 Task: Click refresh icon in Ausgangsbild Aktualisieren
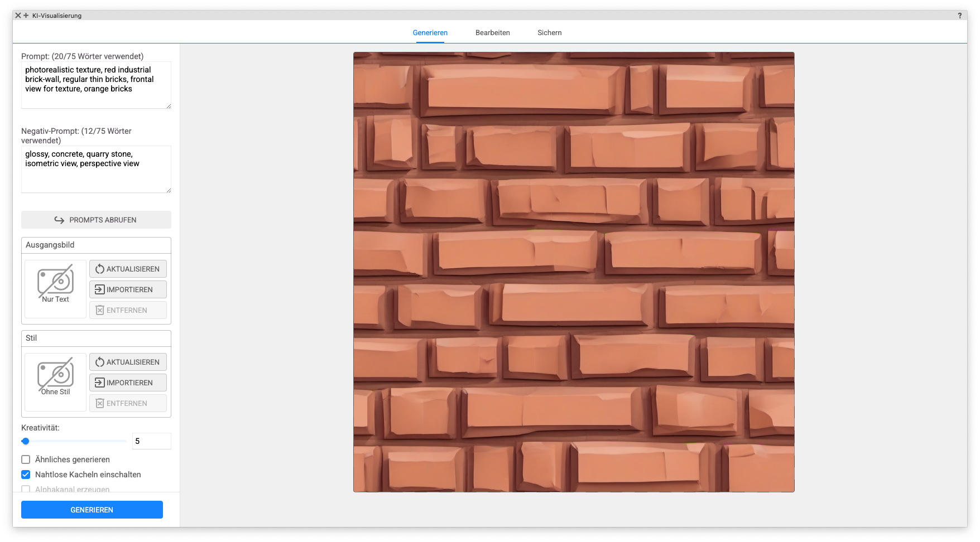[x=99, y=269]
